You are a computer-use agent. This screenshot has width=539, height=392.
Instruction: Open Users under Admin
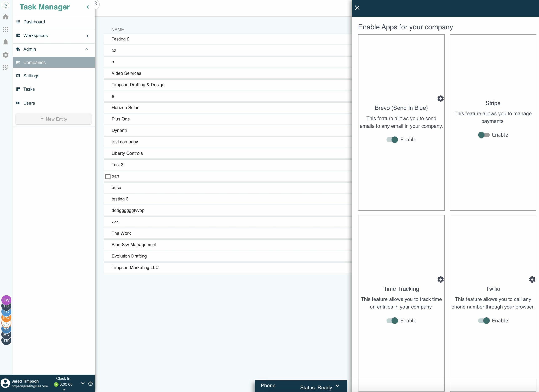54,103
